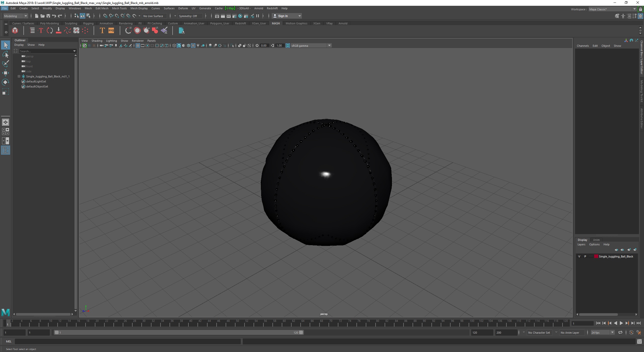
Task: Click the MEL command language button
Action: (9, 341)
